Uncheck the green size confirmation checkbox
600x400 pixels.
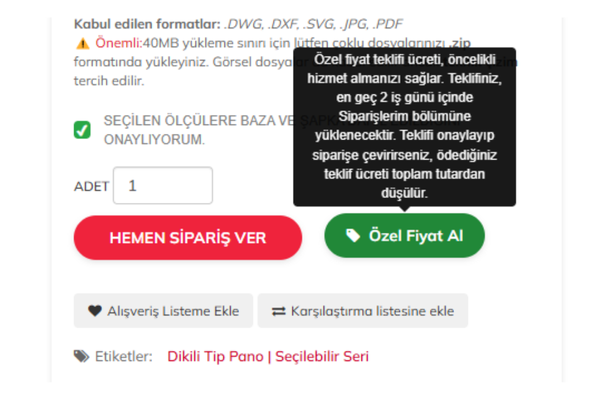(x=82, y=130)
